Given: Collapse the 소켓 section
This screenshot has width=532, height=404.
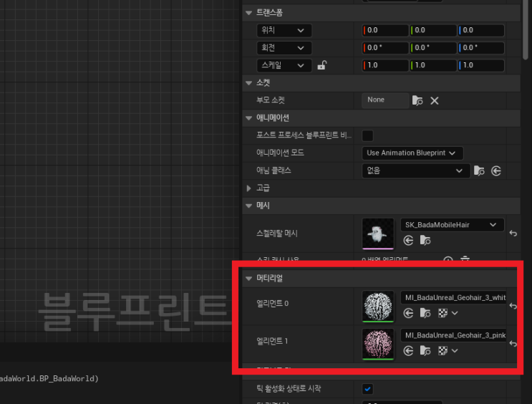Looking at the screenshot, I should 248,83.
